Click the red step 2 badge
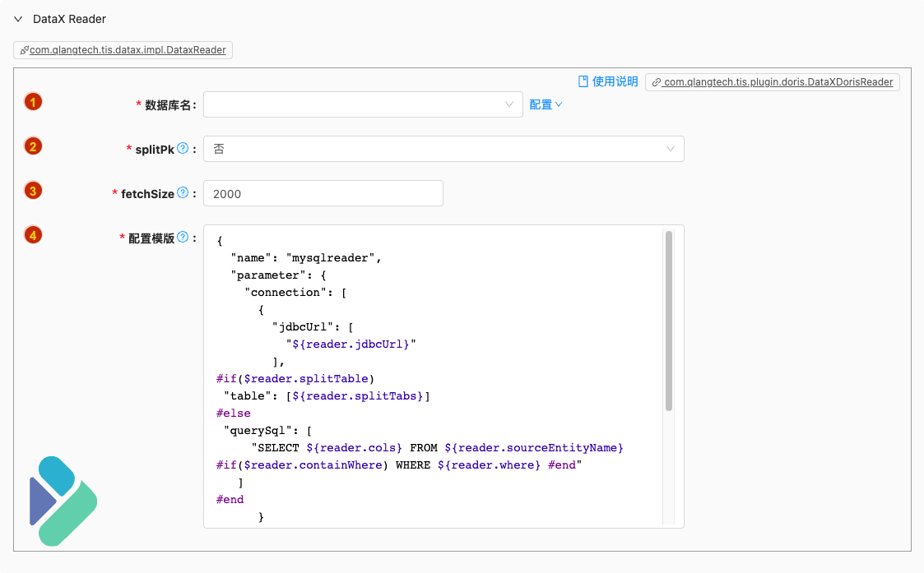 33,147
